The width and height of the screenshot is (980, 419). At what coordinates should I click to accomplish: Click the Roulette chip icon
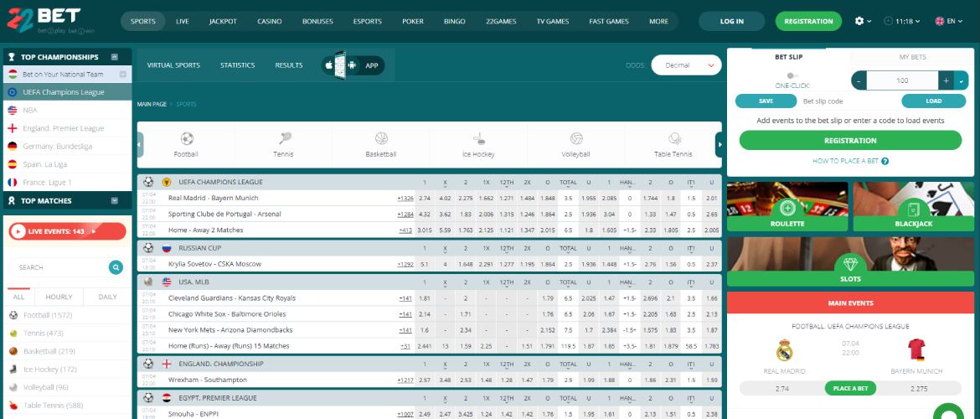tap(787, 209)
